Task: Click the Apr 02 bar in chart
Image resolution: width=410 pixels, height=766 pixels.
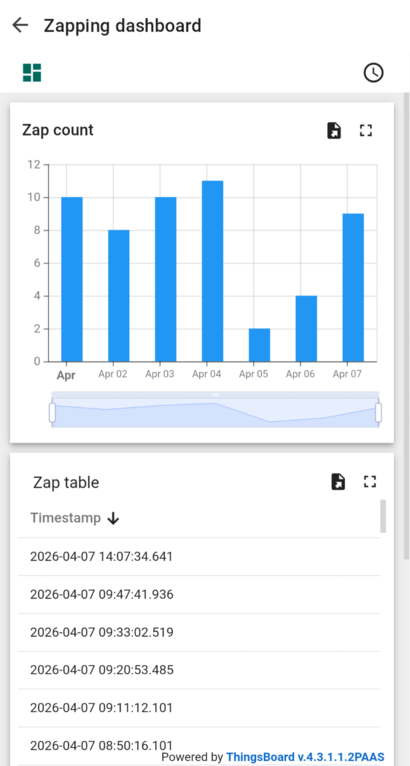Action: (x=119, y=296)
